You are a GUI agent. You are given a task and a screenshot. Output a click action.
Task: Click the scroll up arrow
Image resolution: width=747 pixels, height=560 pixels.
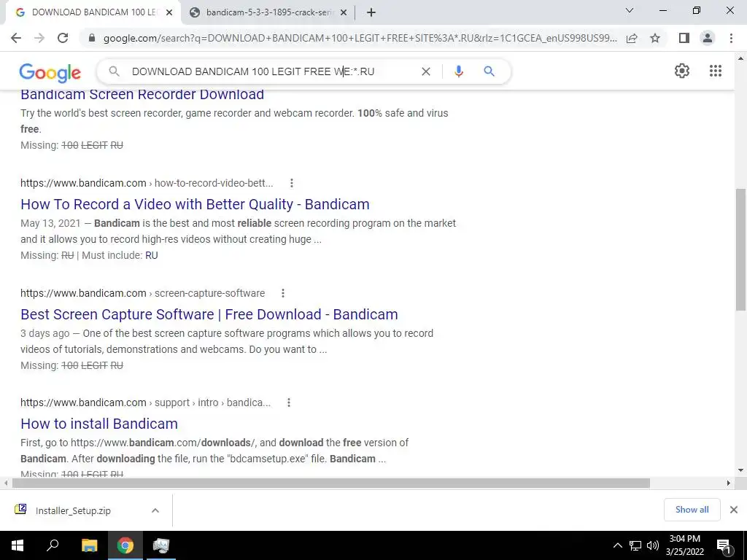click(x=740, y=58)
